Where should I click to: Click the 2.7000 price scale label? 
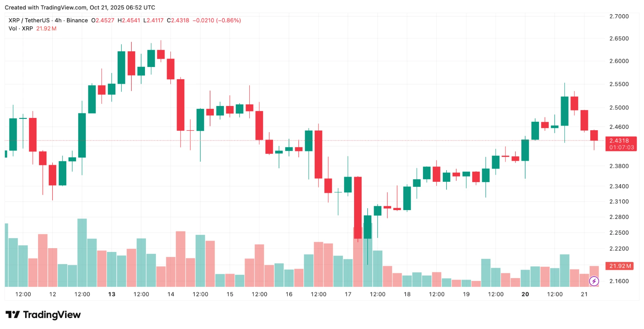click(619, 16)
